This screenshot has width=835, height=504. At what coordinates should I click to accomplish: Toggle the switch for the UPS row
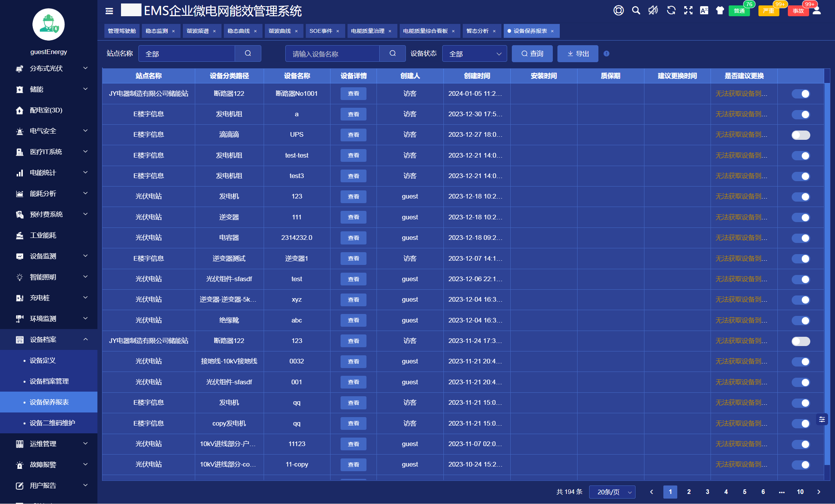pyautogui.click(x=801, y=135)
